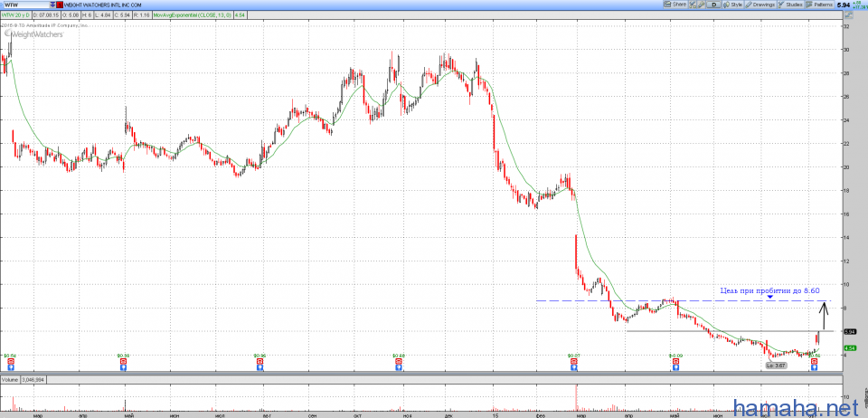
Task: Click the 'O: 5.08' open value
Action: [x=71, y=14]
